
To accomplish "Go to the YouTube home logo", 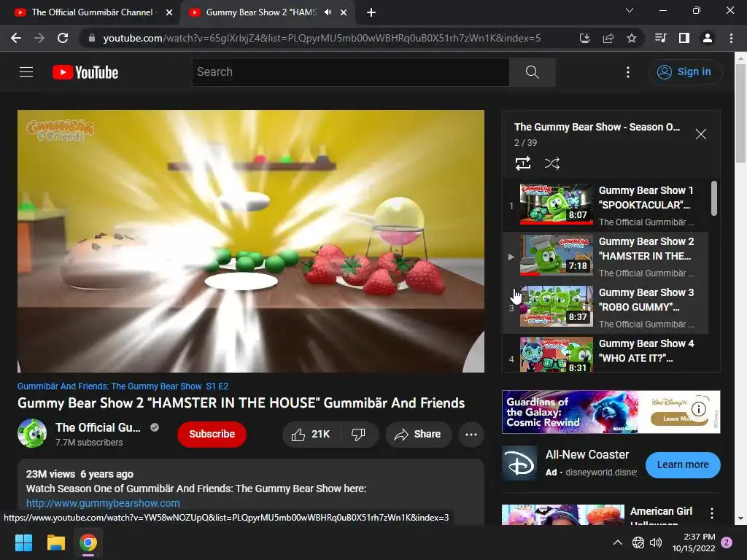I will point(85,72).
